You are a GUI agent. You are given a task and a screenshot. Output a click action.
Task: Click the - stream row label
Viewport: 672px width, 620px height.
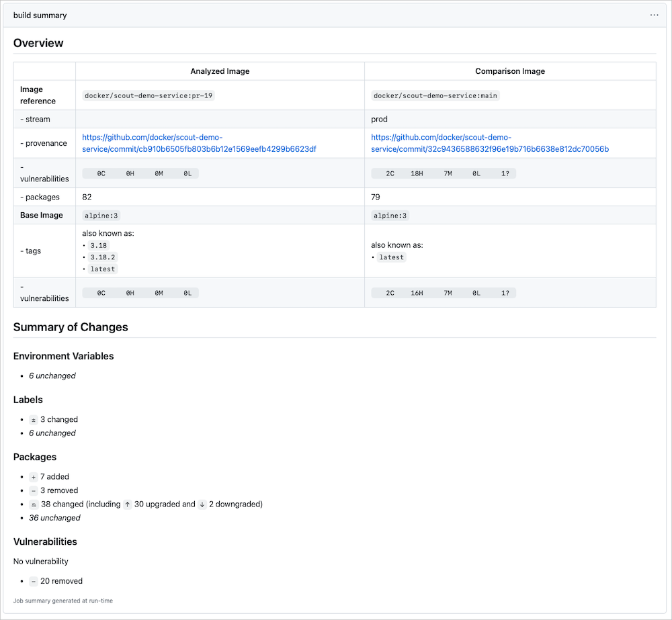pyautogui.click(x=35, y=119)
